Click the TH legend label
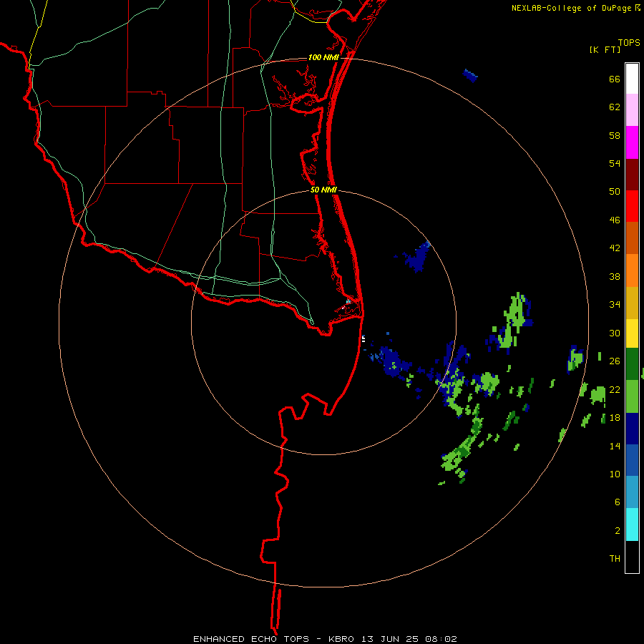The height and width of the screenshot is (644, 644). pyautogui.click(x=615, y=558)
